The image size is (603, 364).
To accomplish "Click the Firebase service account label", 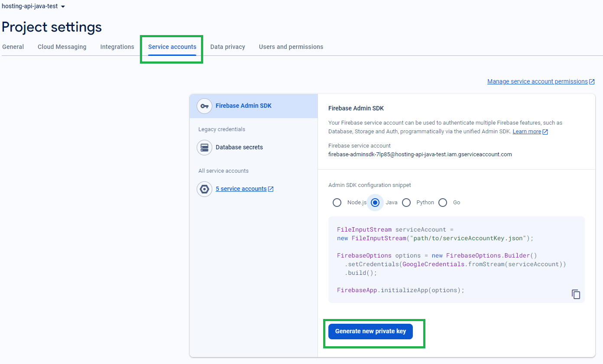I will 360,146.
